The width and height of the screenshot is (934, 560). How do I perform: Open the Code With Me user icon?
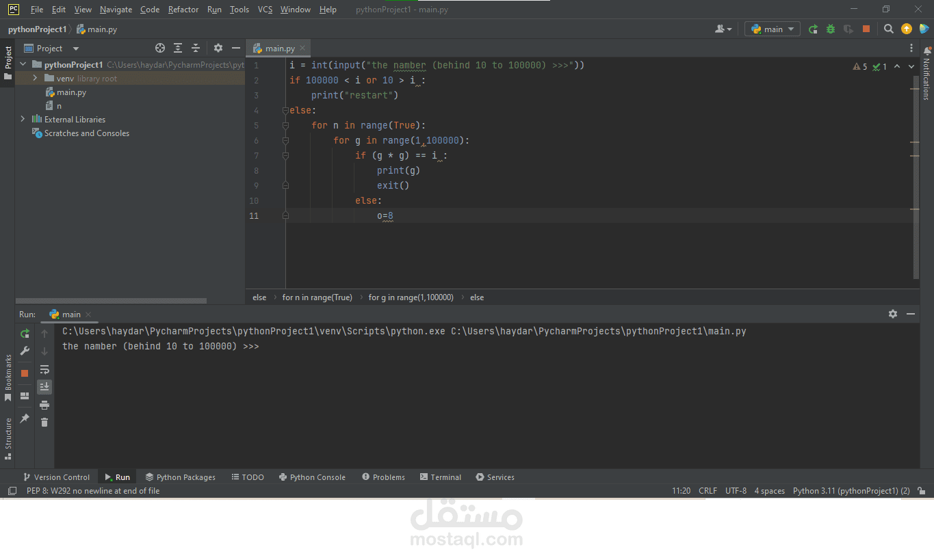tap(723, 29)
